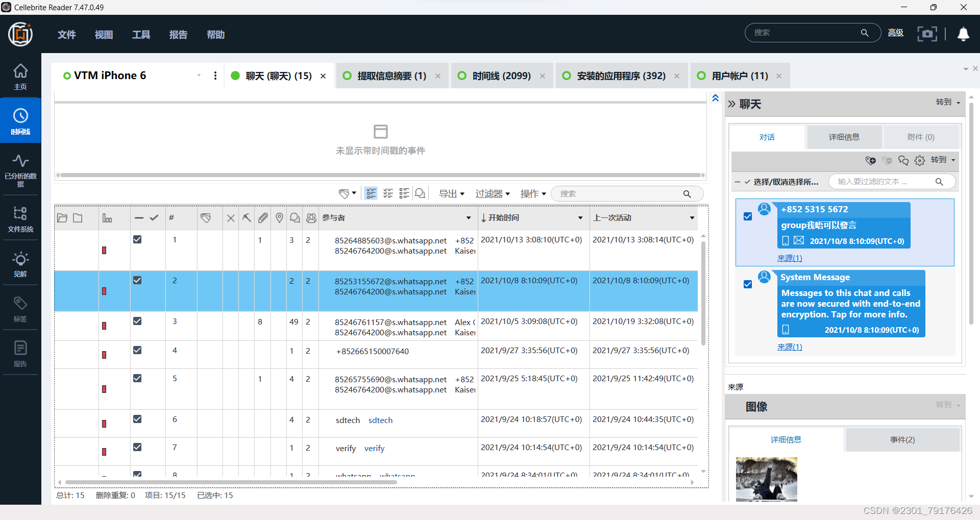980x520 pixels.
Task: Expand the VTM iPhone 6 device dropdown
Action: point(199,76)
